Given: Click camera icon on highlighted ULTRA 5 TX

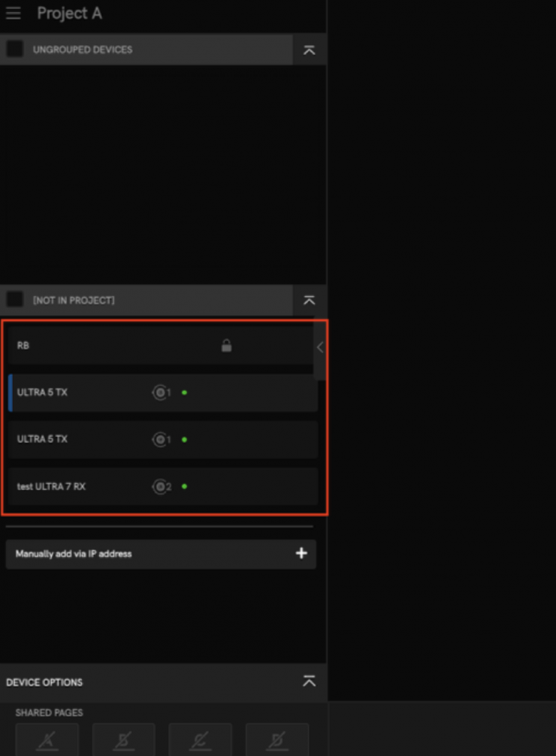Looking at the screenshot, I should [x=159, y=392].
